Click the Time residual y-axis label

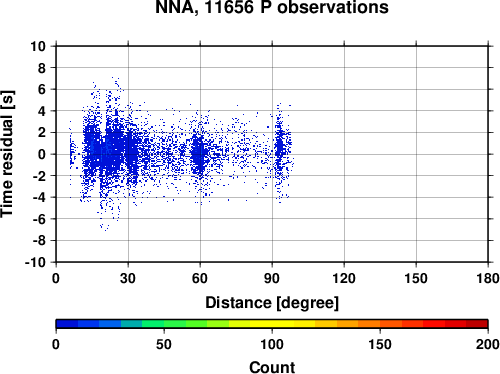pyautogui.click(x=7, y=154)
